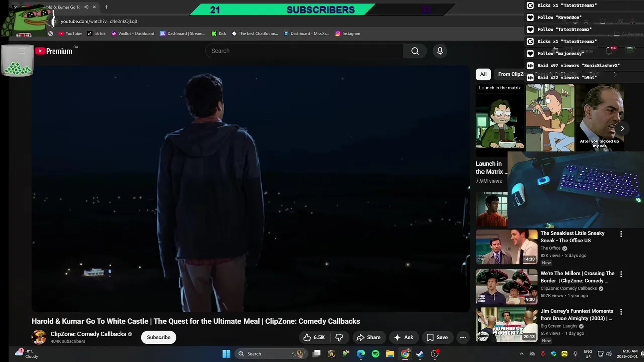Viewport: 644px width, 362px height.
Task: Open the Dashboard | Stream... bookmark
Action: tap(183, 33)
